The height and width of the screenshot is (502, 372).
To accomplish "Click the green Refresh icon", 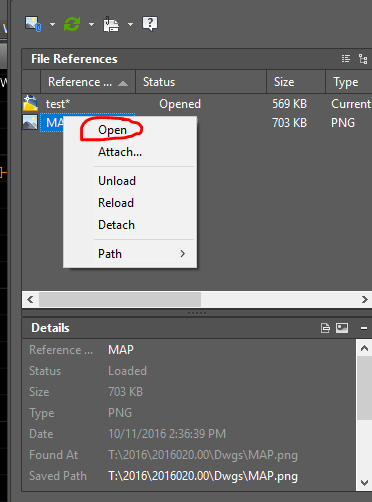I will point(72,24).
